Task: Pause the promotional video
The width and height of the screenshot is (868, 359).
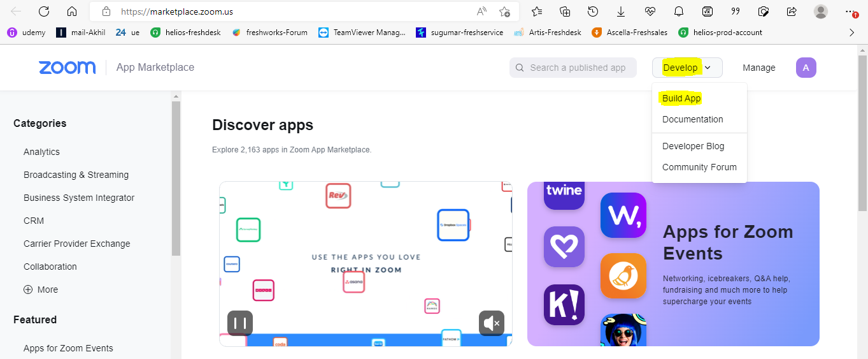Action: coord(240,323)
